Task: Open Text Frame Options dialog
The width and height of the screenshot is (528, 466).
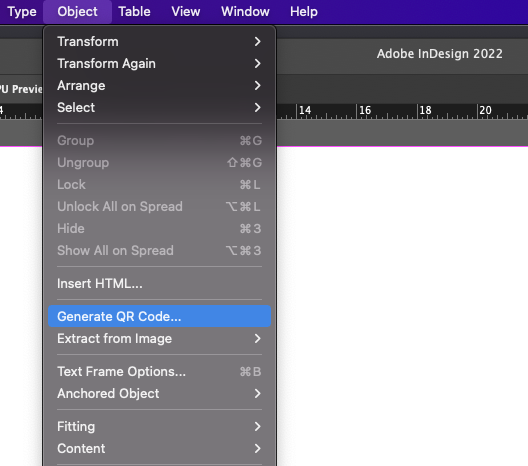Action: click(x=159, y=371)
